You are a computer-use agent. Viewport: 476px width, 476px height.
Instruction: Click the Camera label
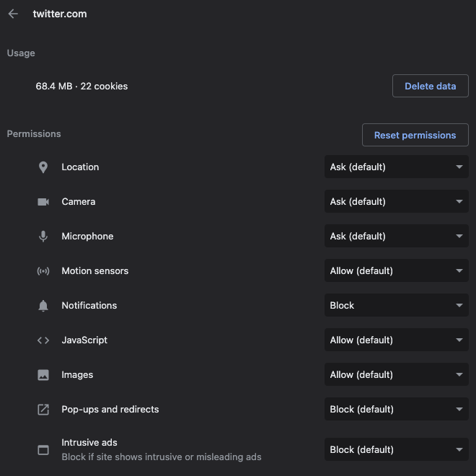[x=79, y=201]
